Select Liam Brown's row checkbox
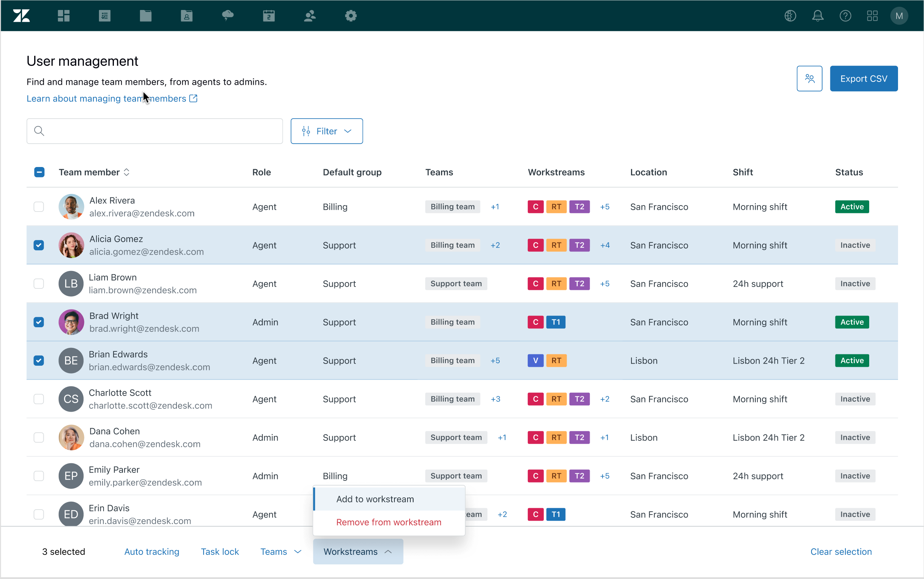 click(x=39, y=284)
